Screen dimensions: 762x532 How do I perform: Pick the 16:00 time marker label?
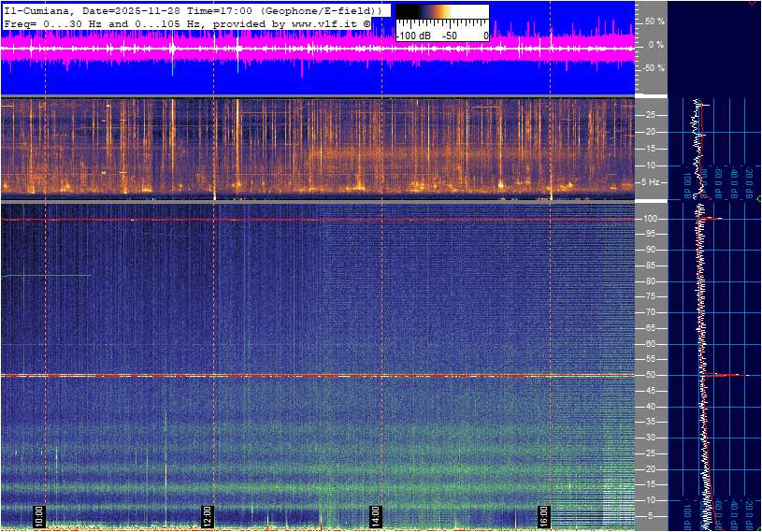(543, 516)
